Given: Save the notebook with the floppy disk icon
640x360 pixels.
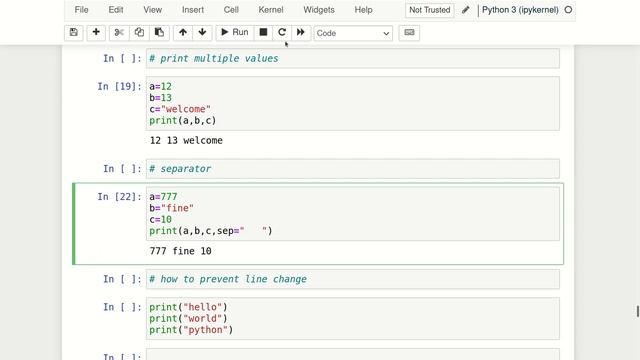Looking at the screenshot, I should tap(73, 33).
